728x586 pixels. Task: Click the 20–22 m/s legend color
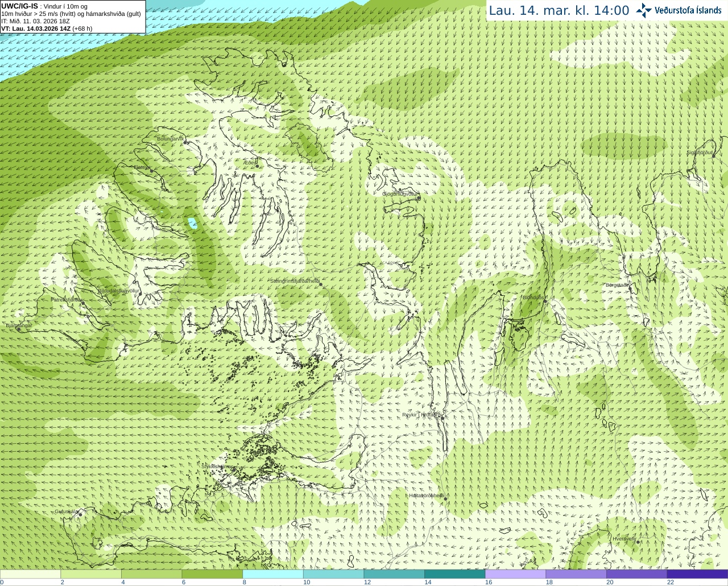tap(637, 574)
